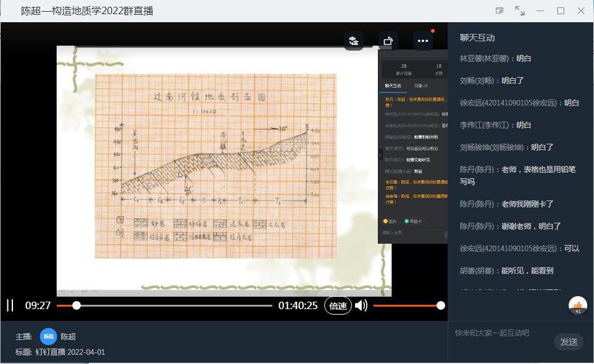Click the volume slider handle

click(440, 305)
